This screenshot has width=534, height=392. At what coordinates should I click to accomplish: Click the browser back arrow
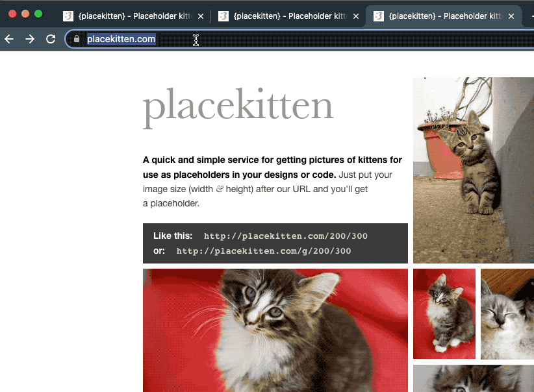tap(9, 39)
